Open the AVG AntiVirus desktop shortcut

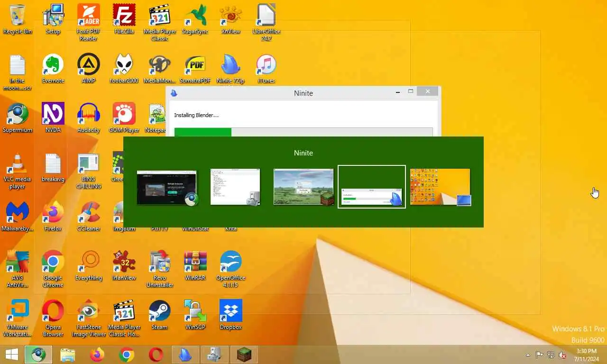pos(18,269)
